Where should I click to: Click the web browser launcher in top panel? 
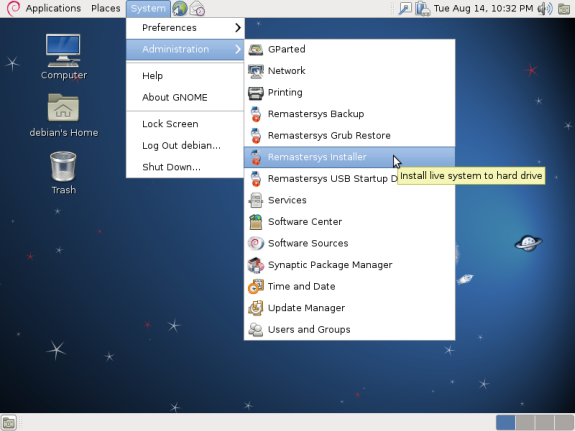pos(180,8)
